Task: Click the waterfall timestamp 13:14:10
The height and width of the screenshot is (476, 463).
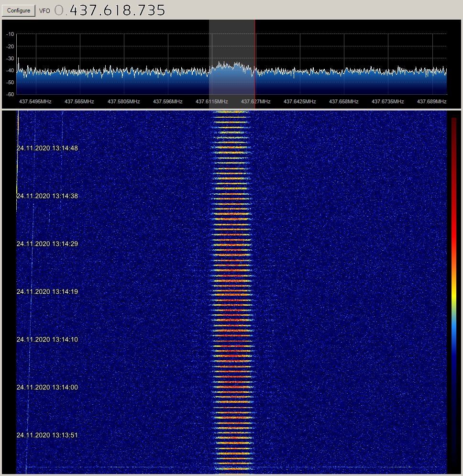Action: [x=47, y=339]
